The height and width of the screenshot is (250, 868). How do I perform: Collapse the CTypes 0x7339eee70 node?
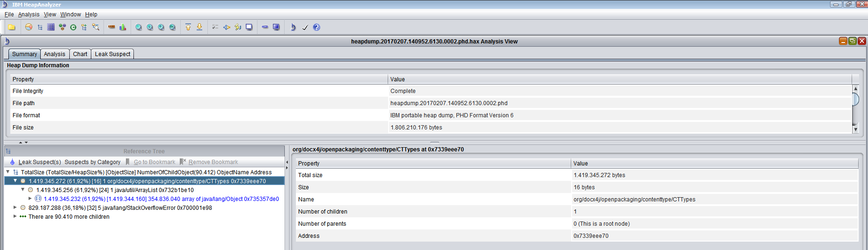(15, 181)
